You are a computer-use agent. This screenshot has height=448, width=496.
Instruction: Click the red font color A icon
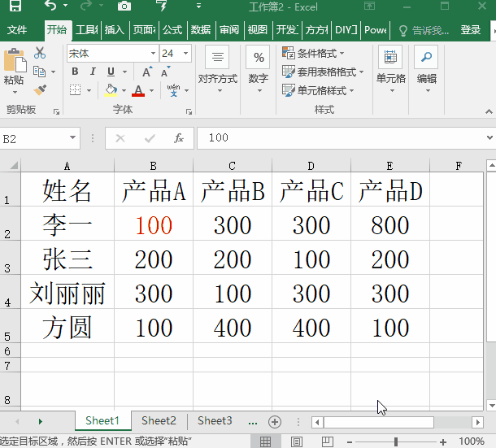coord(138,90)
